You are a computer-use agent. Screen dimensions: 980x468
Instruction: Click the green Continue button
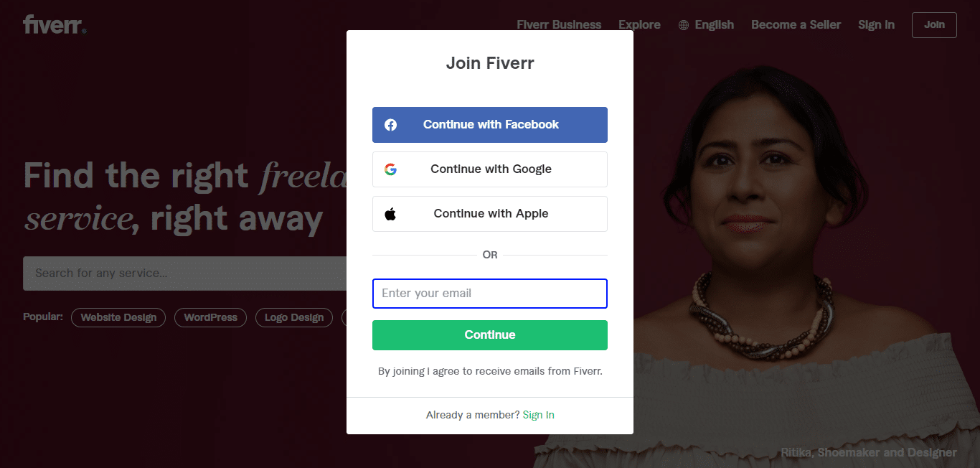(490, 335)
